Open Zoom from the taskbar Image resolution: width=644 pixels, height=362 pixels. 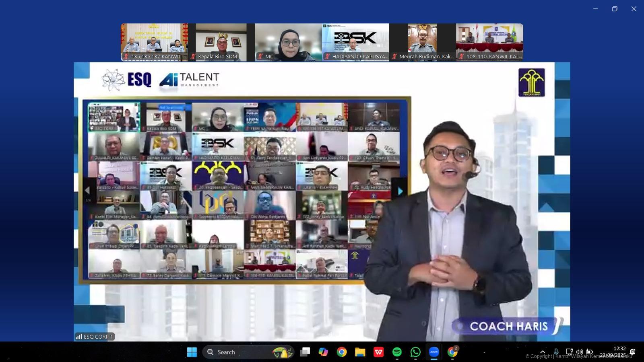pos(434,352)
